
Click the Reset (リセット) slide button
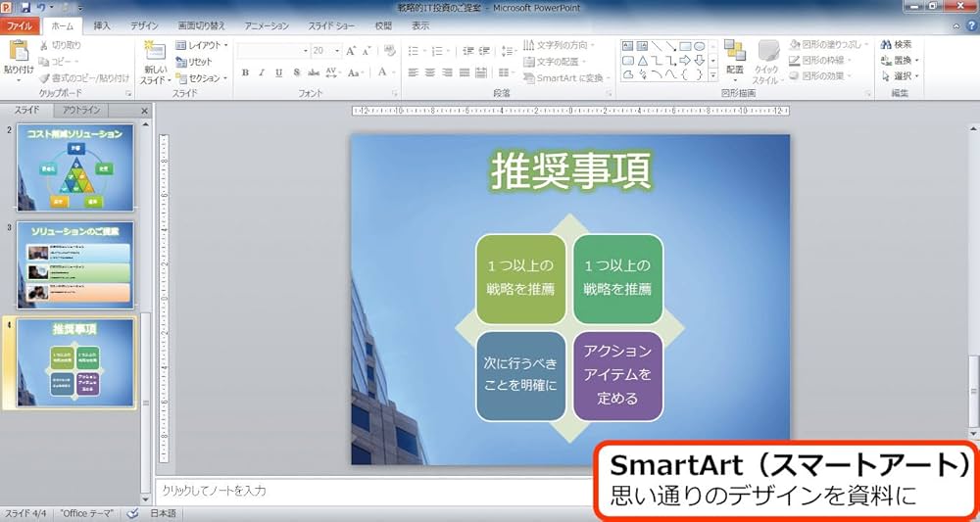[194, 62]
